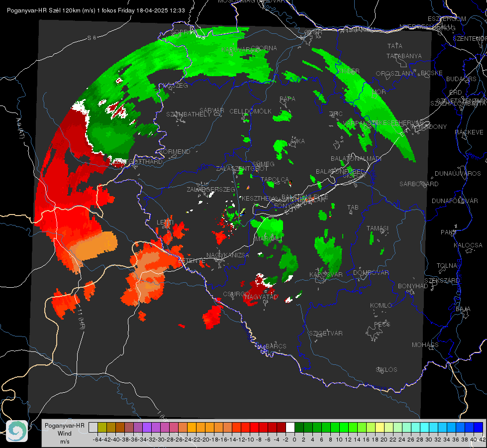Screen dimensions: 487x448
Task: Select the CSORNA town label
Action: point(264,48)
